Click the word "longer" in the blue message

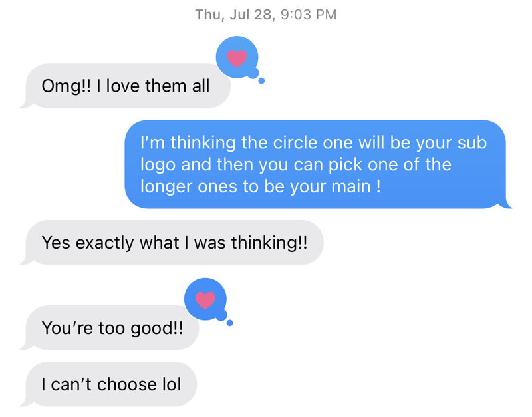click(x=166, y=188)
